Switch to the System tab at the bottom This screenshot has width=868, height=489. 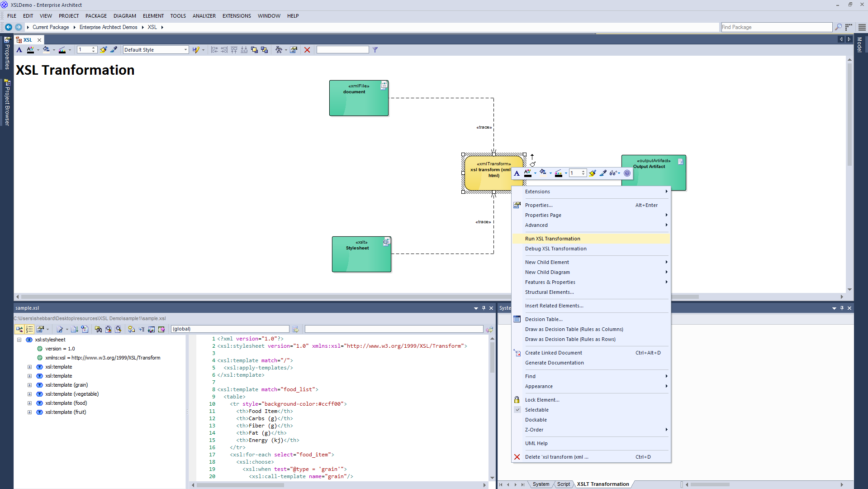(x=541, y=484)
